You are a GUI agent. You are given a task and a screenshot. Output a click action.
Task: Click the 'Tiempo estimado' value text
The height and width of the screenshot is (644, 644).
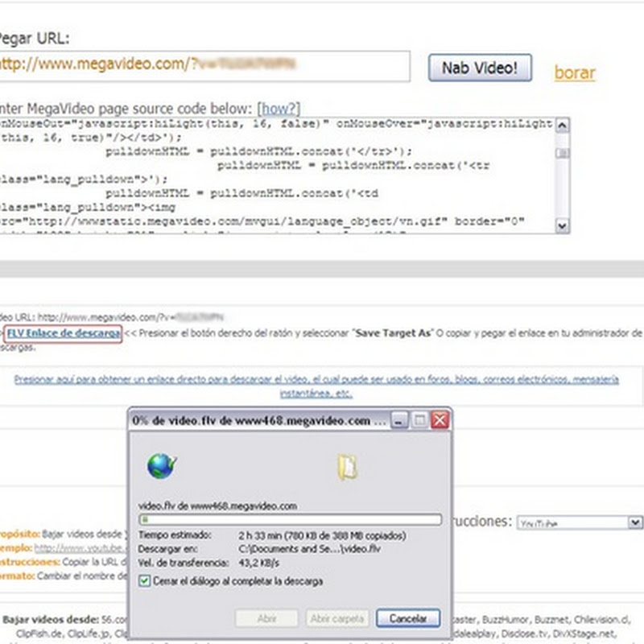(323, 535)
